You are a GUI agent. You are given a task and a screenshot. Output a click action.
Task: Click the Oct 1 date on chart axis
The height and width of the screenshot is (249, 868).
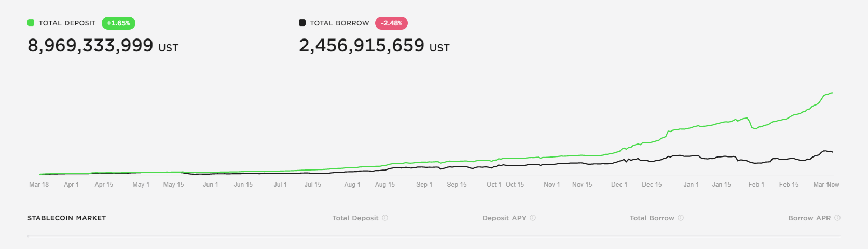[493, 185]
